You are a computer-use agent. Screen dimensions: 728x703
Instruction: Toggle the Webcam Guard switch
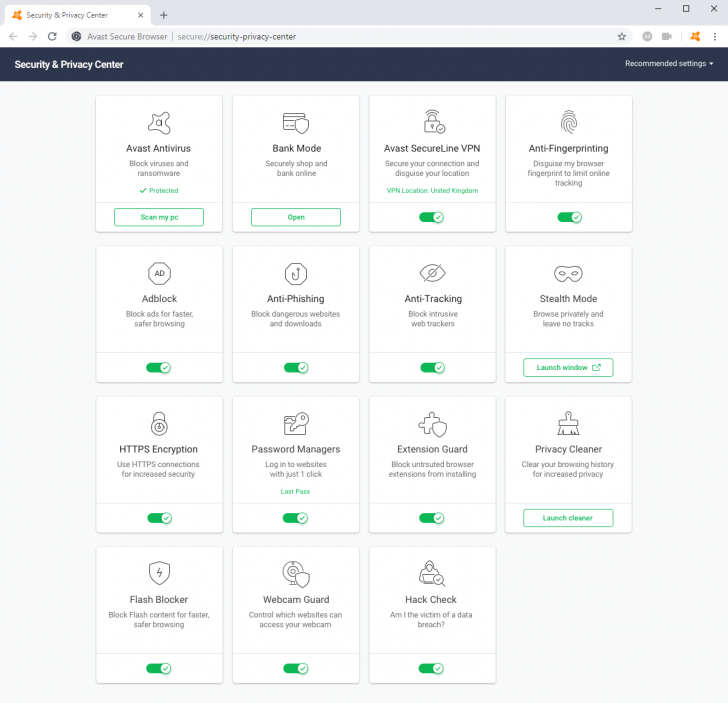point(296,668)
